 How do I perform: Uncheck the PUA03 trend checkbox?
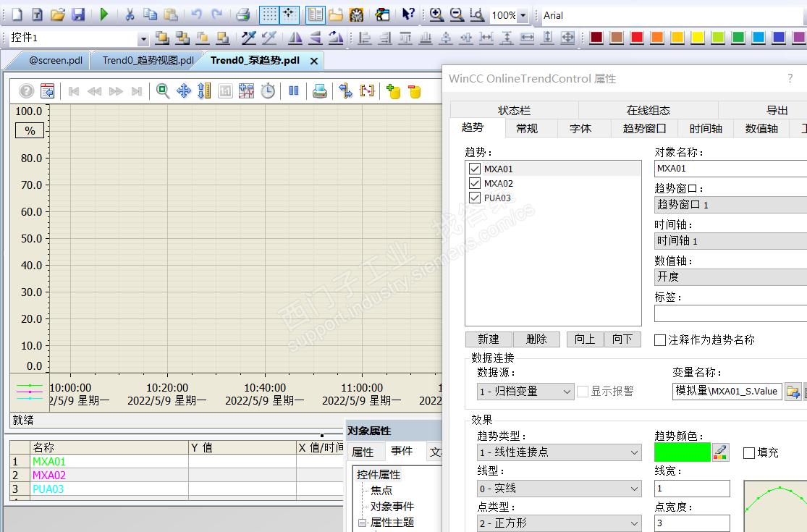click(x=475, y=198)
